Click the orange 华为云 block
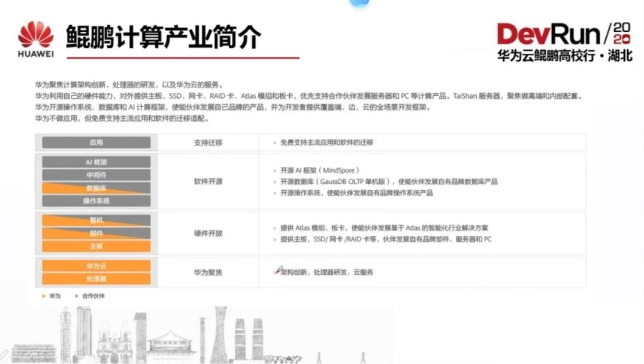 [x=96, y=266]
